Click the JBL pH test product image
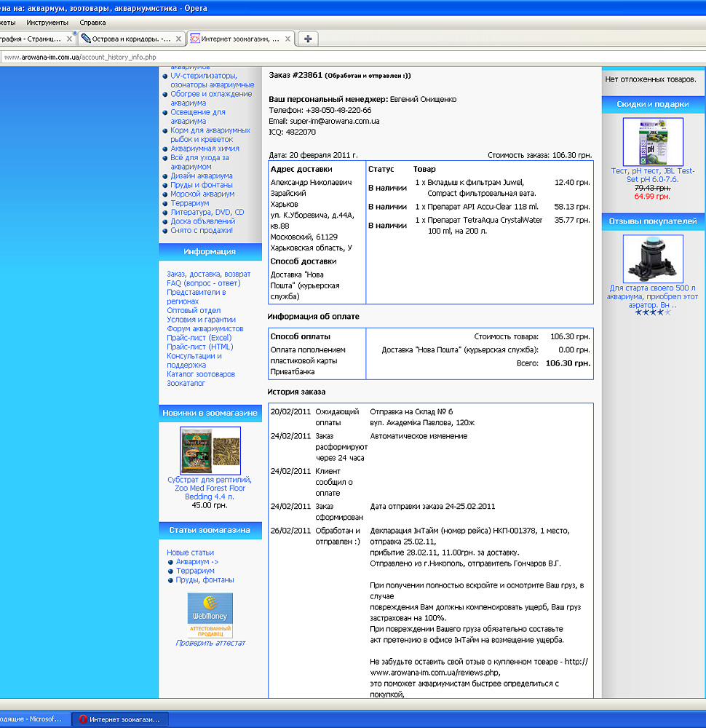This screenshot has height=728, width=706. click(x=653, y=142)
